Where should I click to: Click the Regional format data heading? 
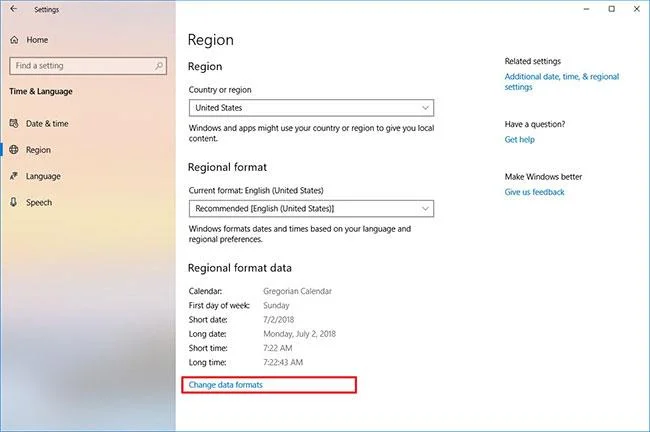click(240, 268)
